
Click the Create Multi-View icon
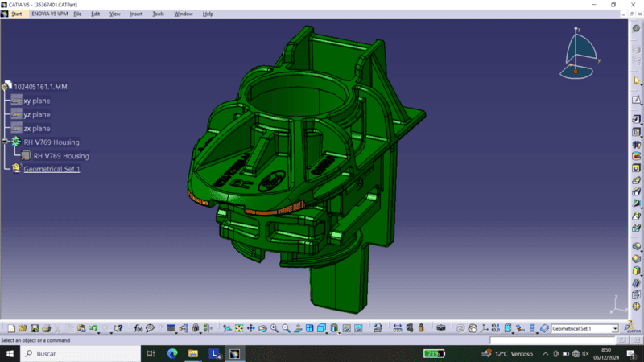(x=310, y=328)
